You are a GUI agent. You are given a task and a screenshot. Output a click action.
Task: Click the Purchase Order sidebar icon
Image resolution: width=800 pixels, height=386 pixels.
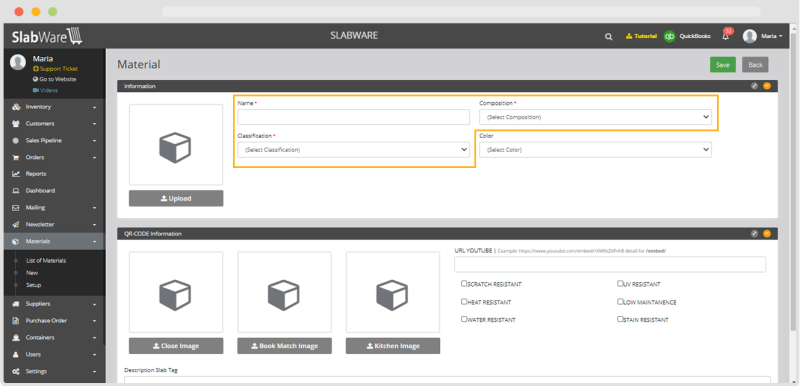[x=16, y=321]
